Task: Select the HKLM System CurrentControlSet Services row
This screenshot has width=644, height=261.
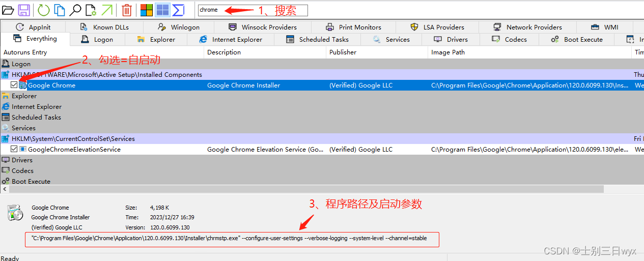Action: coord(322,138)
